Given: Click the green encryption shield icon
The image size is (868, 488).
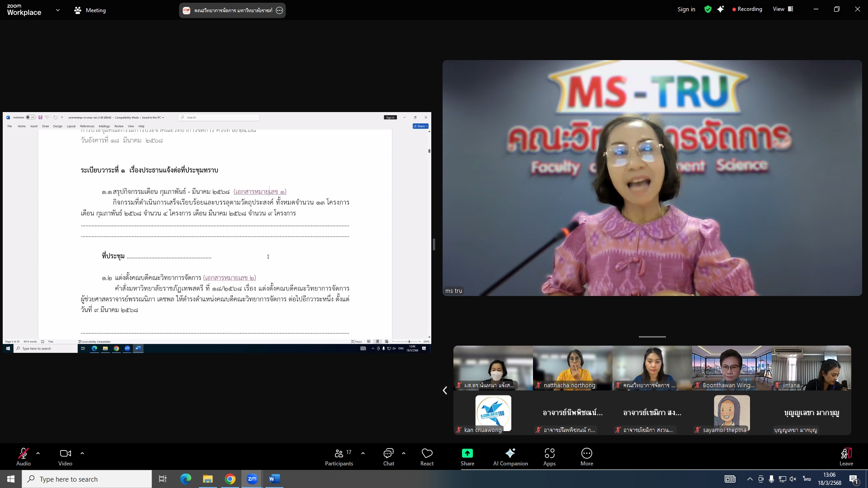Looking at the screenshot, I should 708,9.
